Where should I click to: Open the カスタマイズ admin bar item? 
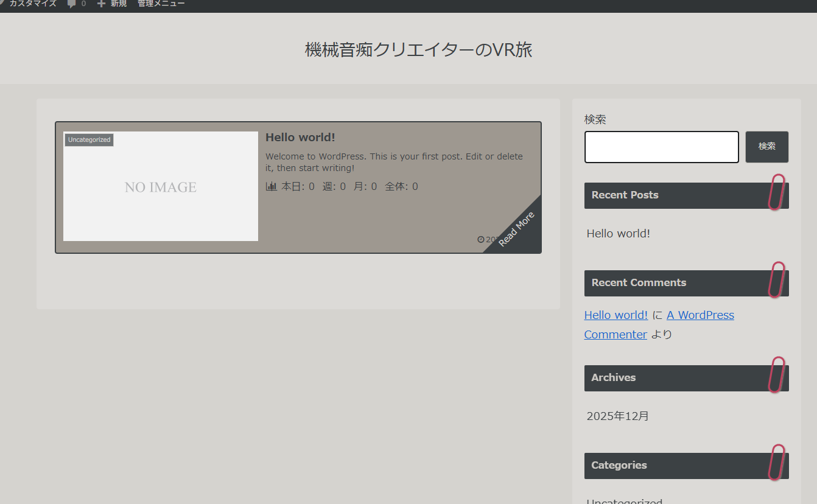(x=33, y=4)
